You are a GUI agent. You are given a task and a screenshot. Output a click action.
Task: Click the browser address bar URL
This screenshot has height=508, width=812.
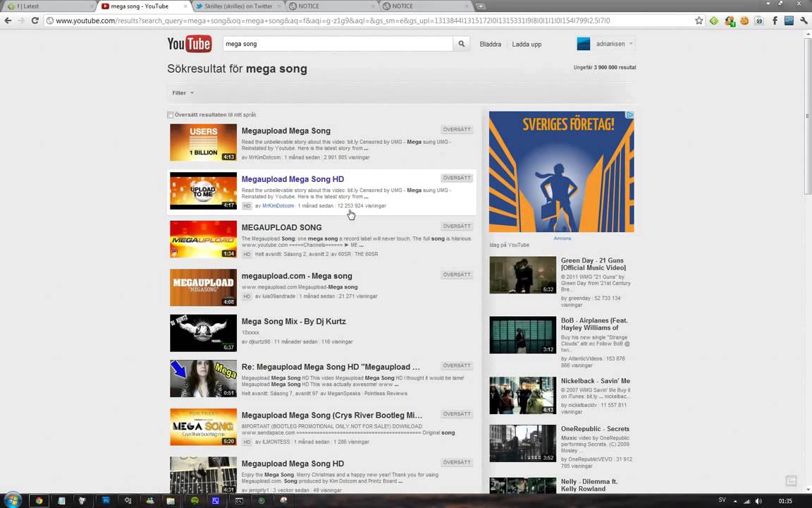[x=333, y=20]
